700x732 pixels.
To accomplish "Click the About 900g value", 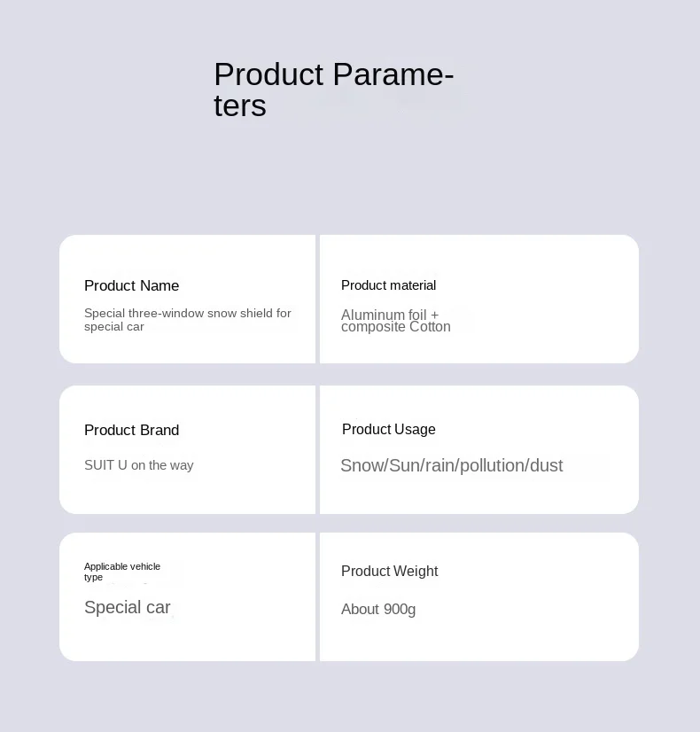I will (378, 609).
